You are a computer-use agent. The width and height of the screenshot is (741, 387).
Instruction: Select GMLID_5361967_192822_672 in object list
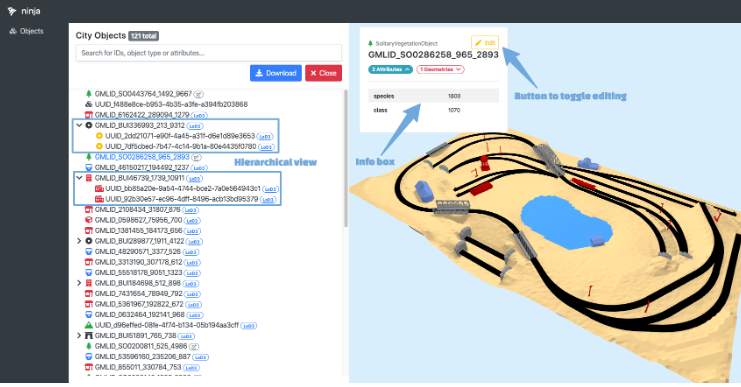tap(139, 304)
